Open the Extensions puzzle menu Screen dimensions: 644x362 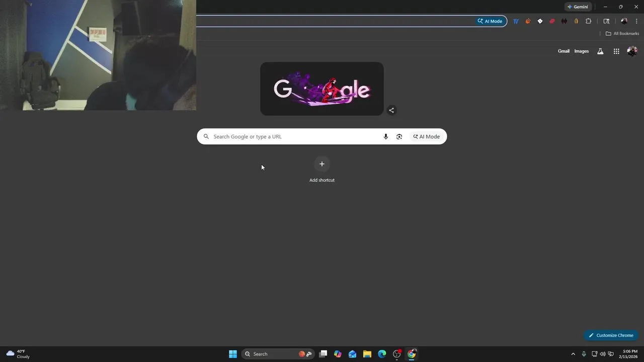pos(588,21)
